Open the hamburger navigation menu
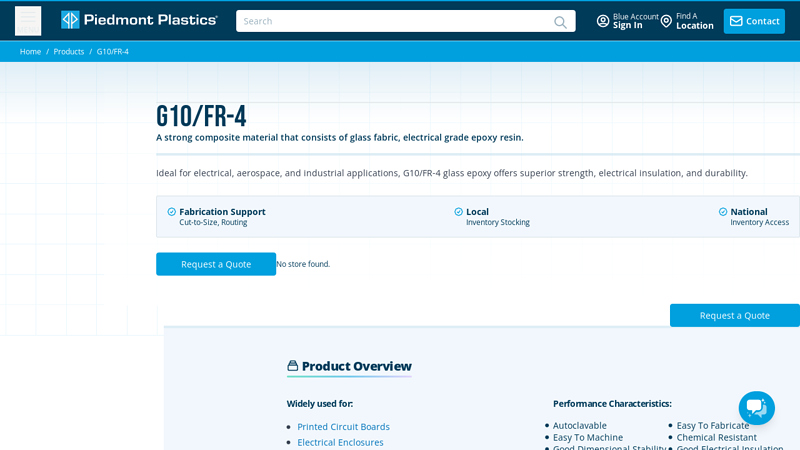 click(x=28, y=21)
